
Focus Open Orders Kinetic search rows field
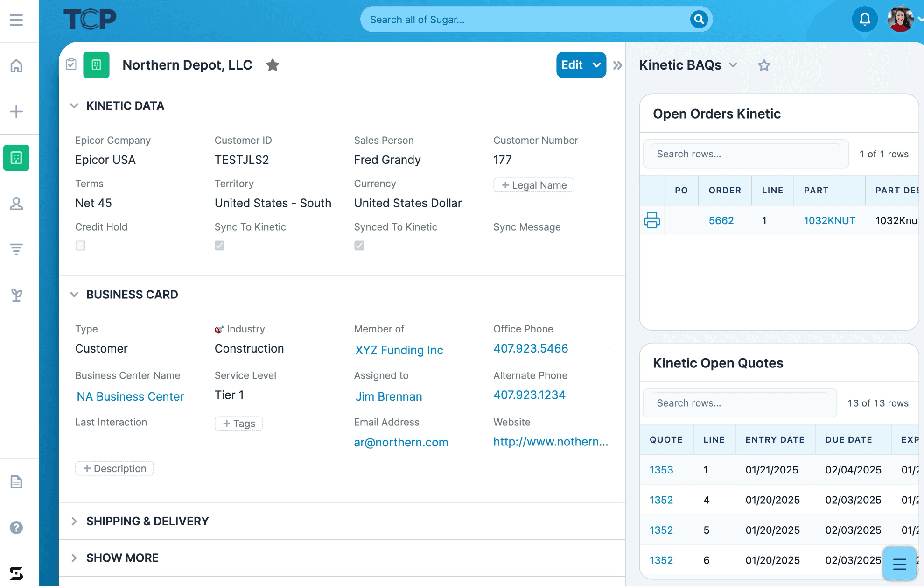pos(746,154)
